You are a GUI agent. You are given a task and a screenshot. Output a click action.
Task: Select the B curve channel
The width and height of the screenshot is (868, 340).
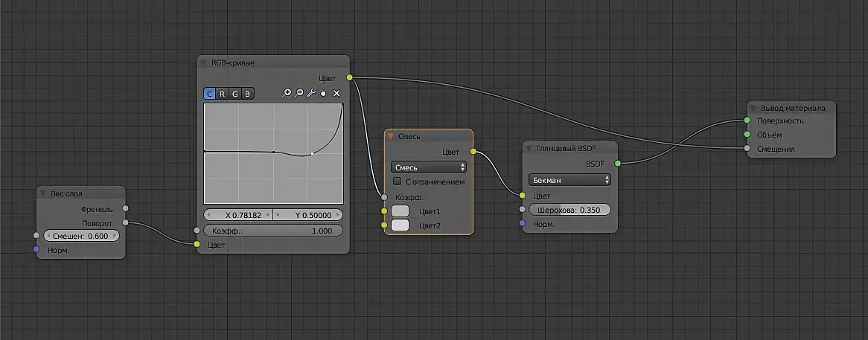click(247, 94)
